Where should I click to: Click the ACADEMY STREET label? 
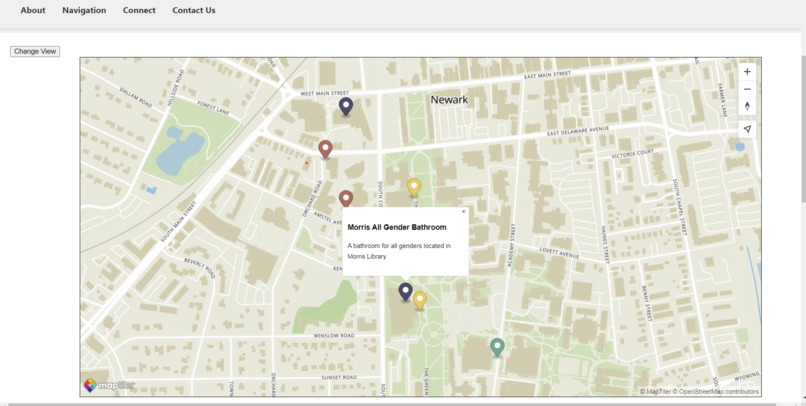coord(512,245)
